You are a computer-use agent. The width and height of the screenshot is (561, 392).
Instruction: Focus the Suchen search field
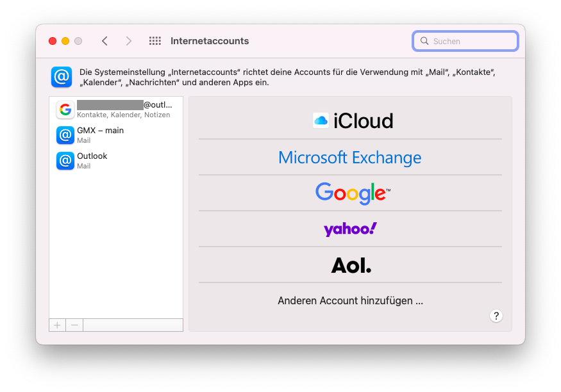465,41
